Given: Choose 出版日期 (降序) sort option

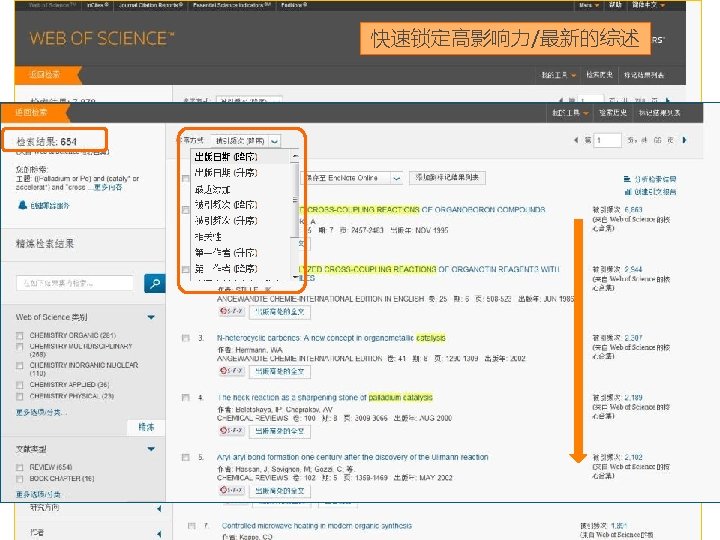Looking at the screenshot, I should (x=226, y=157).
